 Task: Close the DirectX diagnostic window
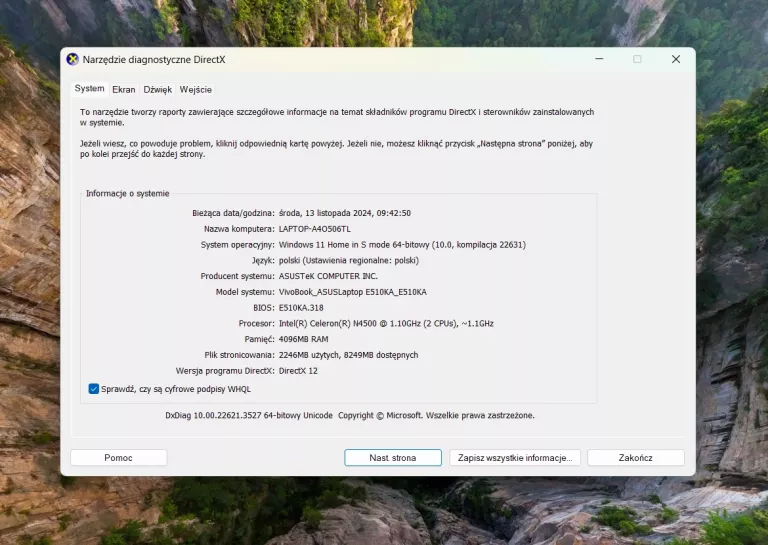(x=676, y=59)
